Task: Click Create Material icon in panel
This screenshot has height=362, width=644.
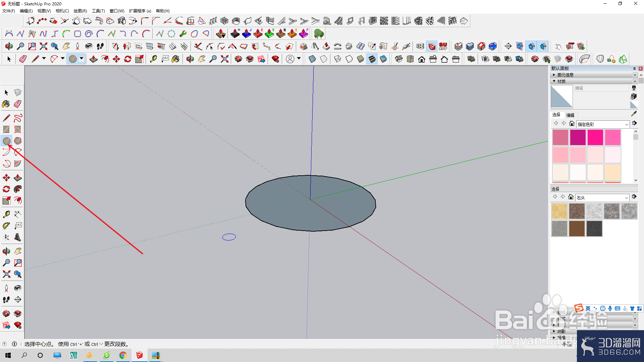Action: 634,97
